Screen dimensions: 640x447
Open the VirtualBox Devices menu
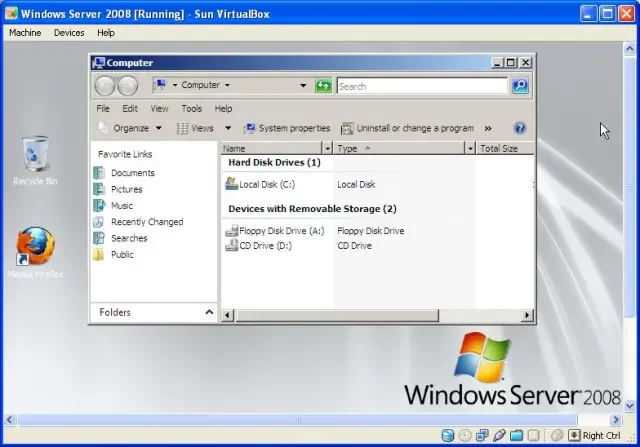tap(69, 33)
